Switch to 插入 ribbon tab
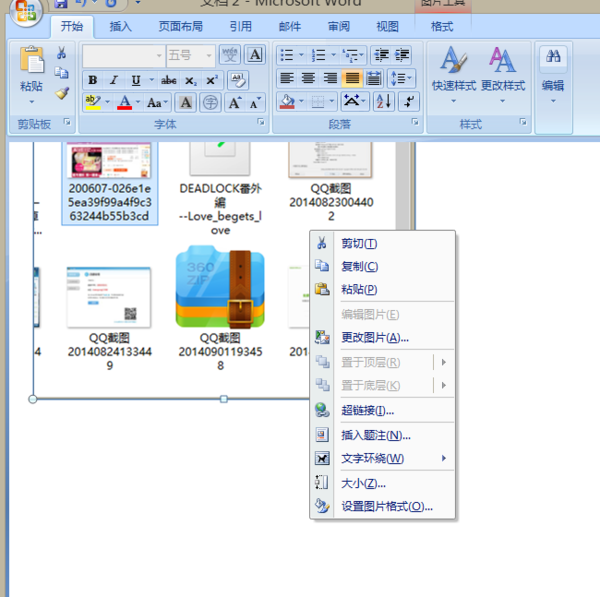The image size is (600, 597). (121, 26)
